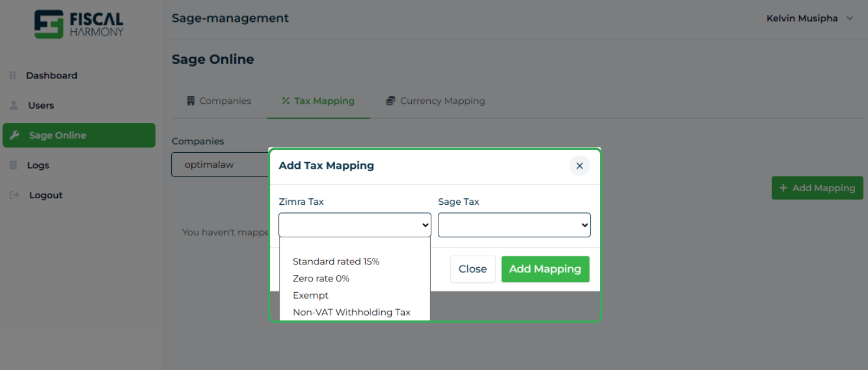
Task: Click the Sage Online wrench icon
Action: click(x=15, y=135)
